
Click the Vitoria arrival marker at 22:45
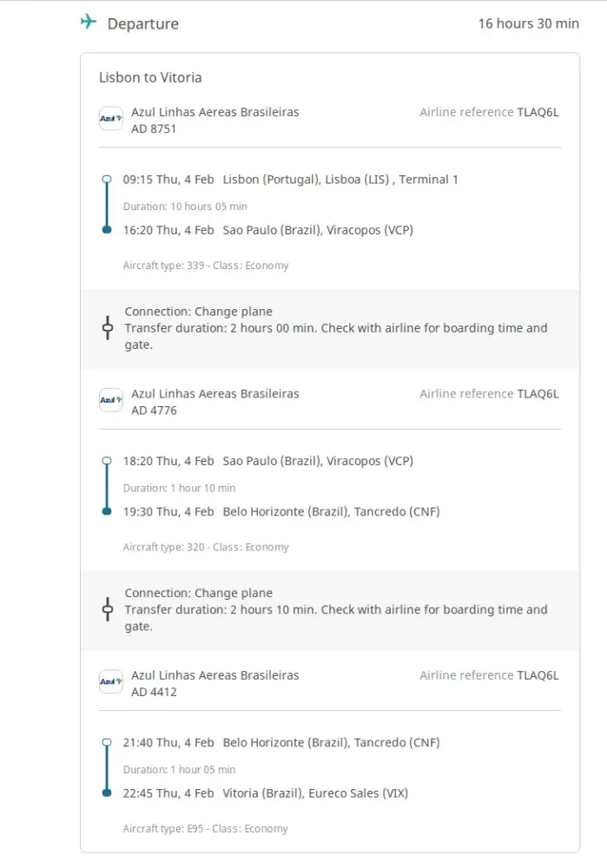[x=107, y=792]
